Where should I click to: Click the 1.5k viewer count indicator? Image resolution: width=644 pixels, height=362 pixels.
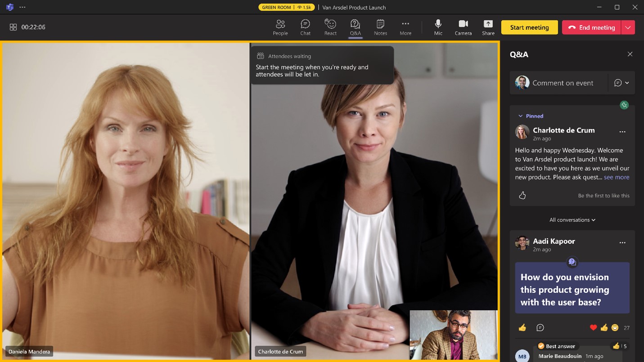[306, 7]
